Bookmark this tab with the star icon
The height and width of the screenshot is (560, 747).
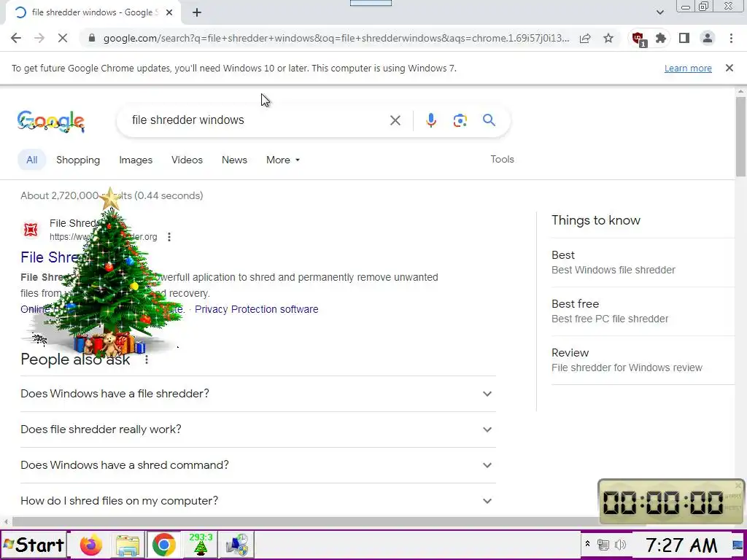[x=608, y=38]
